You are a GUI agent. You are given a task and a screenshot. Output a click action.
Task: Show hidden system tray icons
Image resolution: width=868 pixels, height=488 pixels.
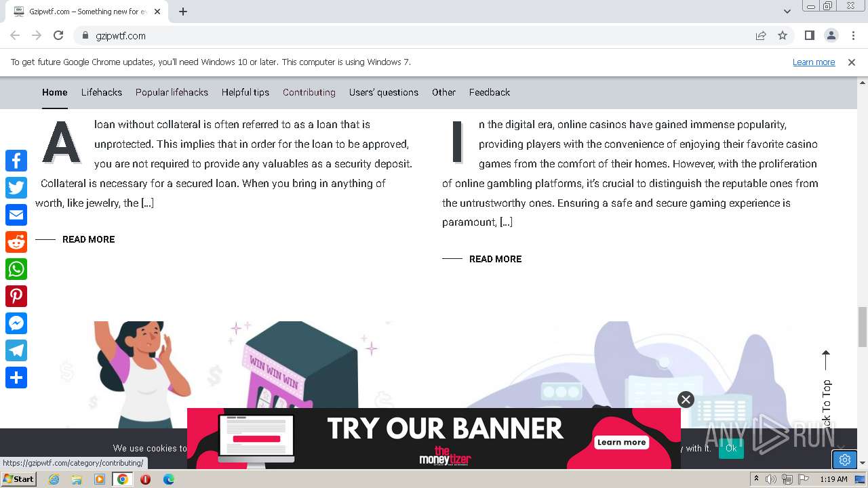[x=756, y=479]
